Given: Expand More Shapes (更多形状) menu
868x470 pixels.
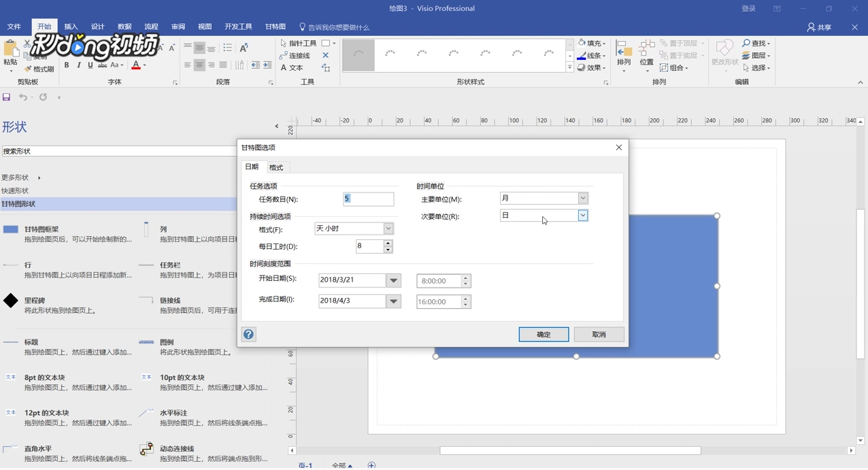Looking at the screenshot, I should (21, 178).
